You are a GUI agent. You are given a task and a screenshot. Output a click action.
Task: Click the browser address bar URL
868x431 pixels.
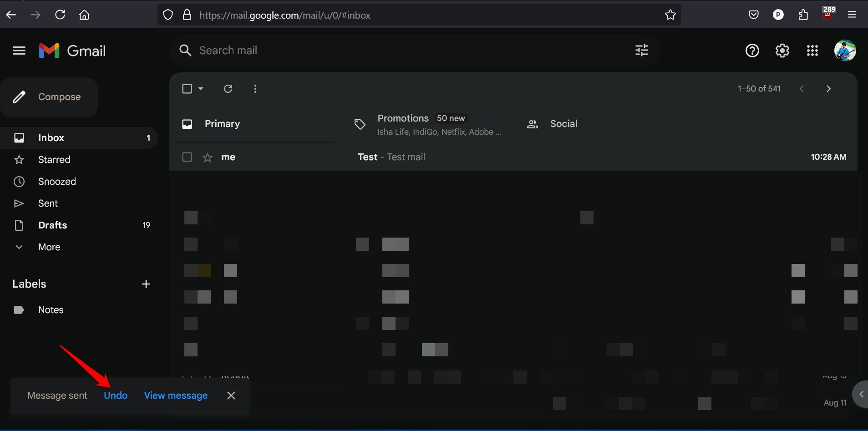click(x=285, y=15)
